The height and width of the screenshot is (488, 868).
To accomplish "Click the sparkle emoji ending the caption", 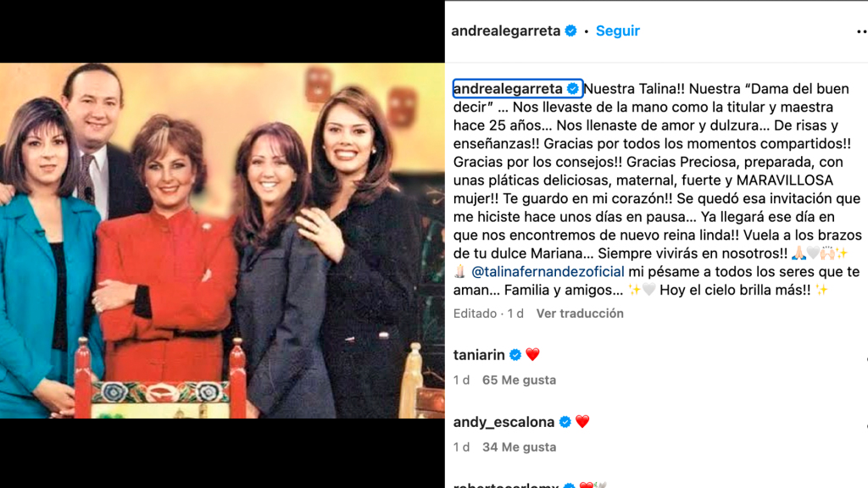I will [x=821, y=290].
